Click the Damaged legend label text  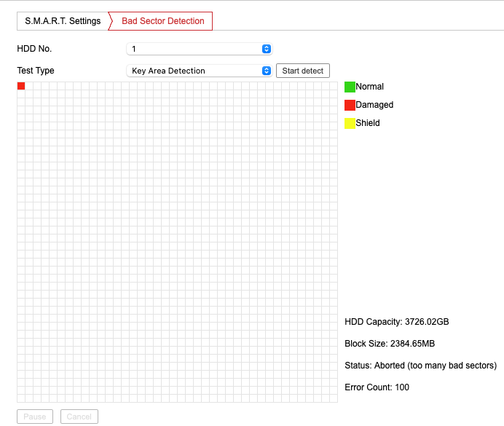pyautogui.click(x=374, y=105)
